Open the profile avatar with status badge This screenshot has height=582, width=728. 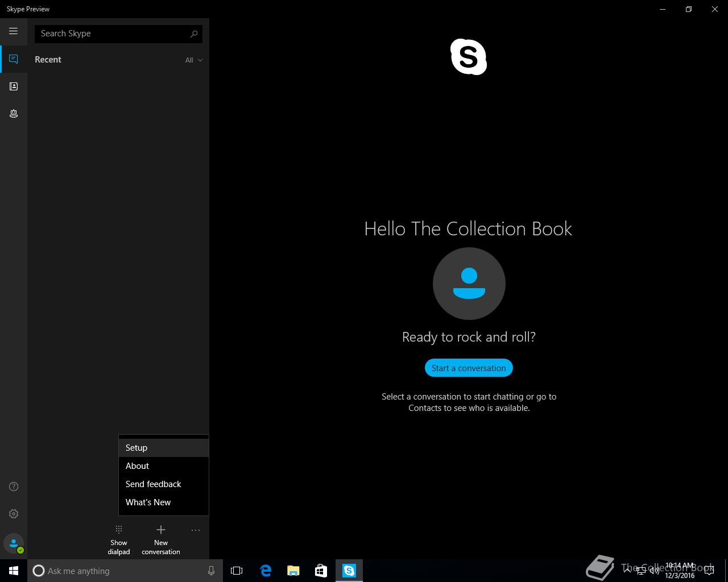(x=14, y=544)
